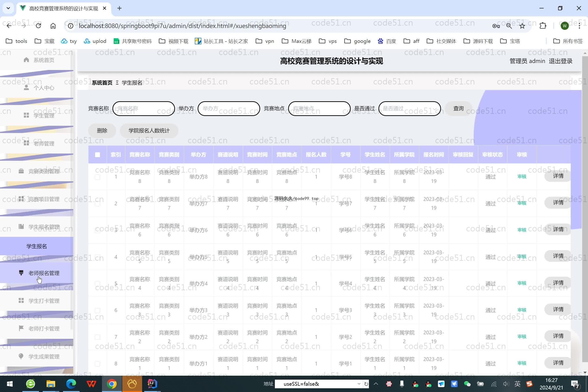Viewport: 588px width, 392px height.
Task: Expand the 学生打卡管理 sidebar menu
Action: [37, 301]
